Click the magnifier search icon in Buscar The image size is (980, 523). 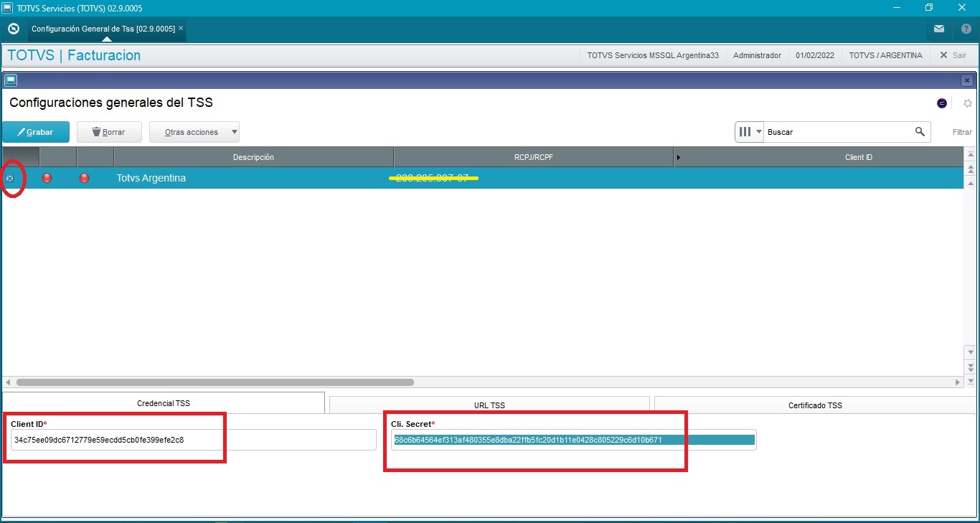pyautogui.click(x=920, y=132)
